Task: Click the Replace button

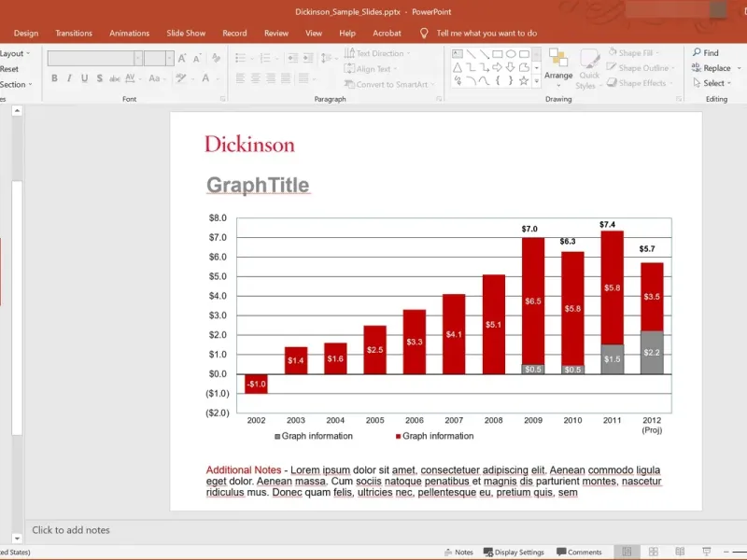Action: pos(712,68)
